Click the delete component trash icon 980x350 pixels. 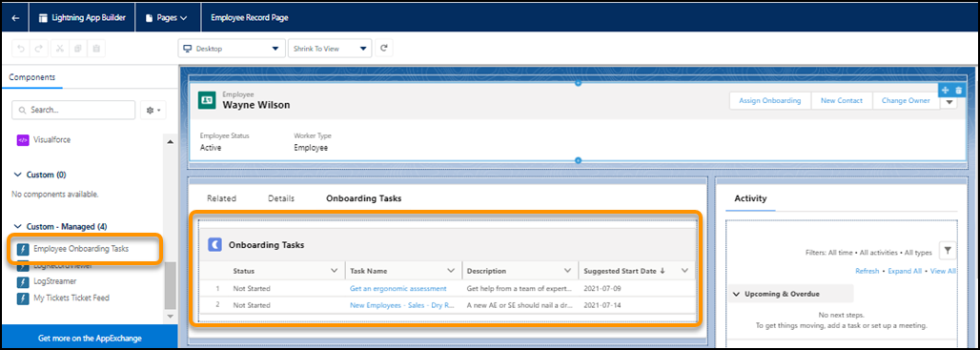(x=959, y=91)
